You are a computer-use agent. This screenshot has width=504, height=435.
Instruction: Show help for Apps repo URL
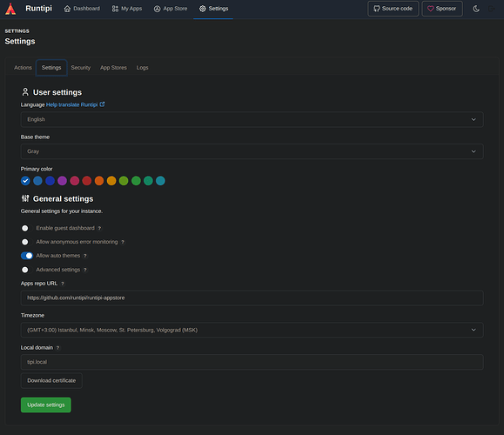point(63,284)
